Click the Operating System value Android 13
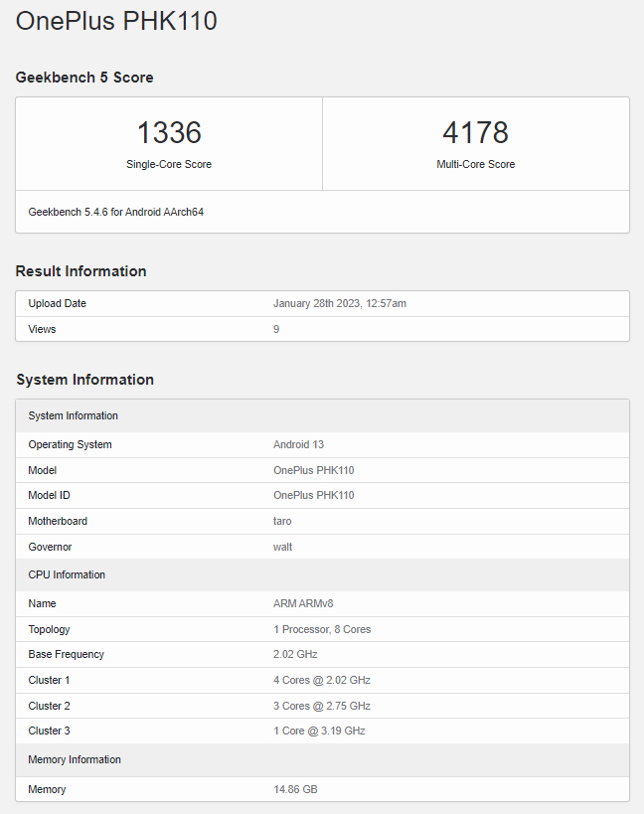The width and height of the screenshot is (644, 814). click(298, 444)
